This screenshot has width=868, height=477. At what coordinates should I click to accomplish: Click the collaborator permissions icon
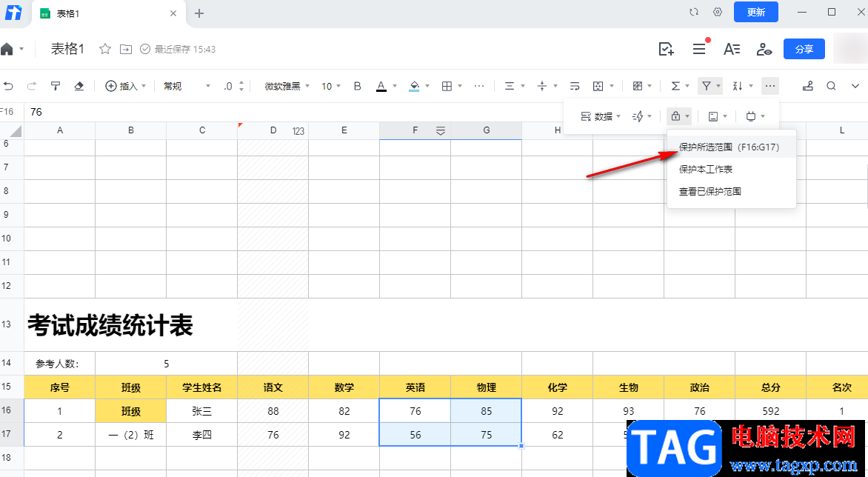(x=764, y=49)
